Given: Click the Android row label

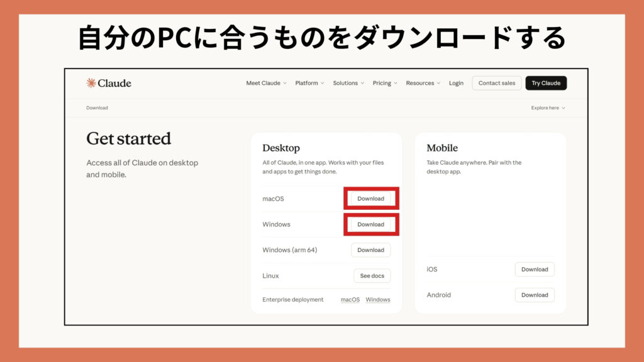Looking at the screenshot, I should [438, 295].
